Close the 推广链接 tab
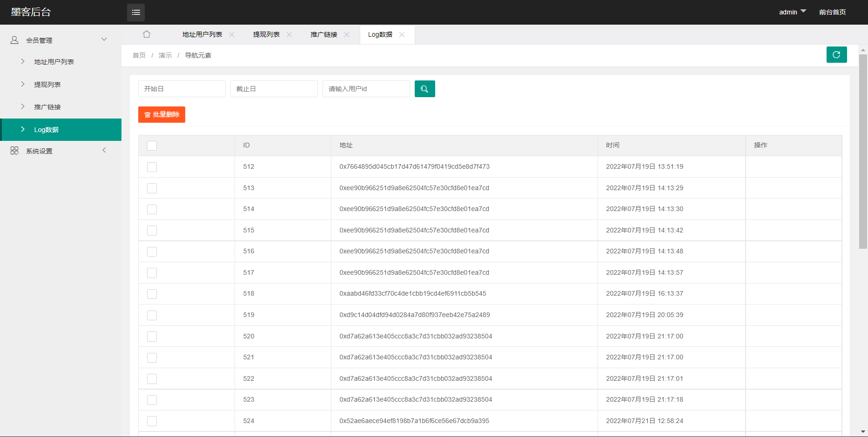Screen dimensions: 868x437 (x=347, y=35)
